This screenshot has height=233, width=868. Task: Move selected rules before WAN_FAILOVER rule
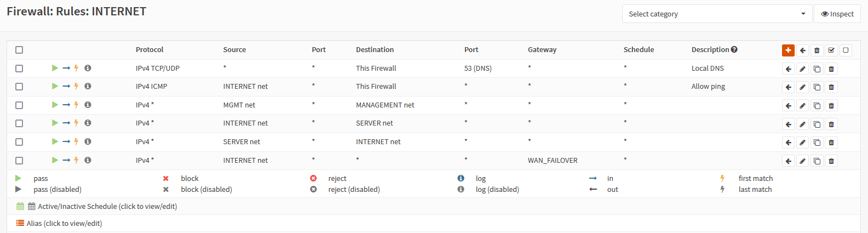(x=788, y=161)
